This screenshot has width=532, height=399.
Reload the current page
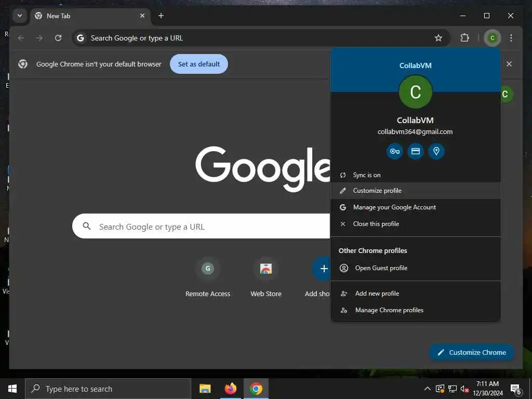click(x=58, y=38)
